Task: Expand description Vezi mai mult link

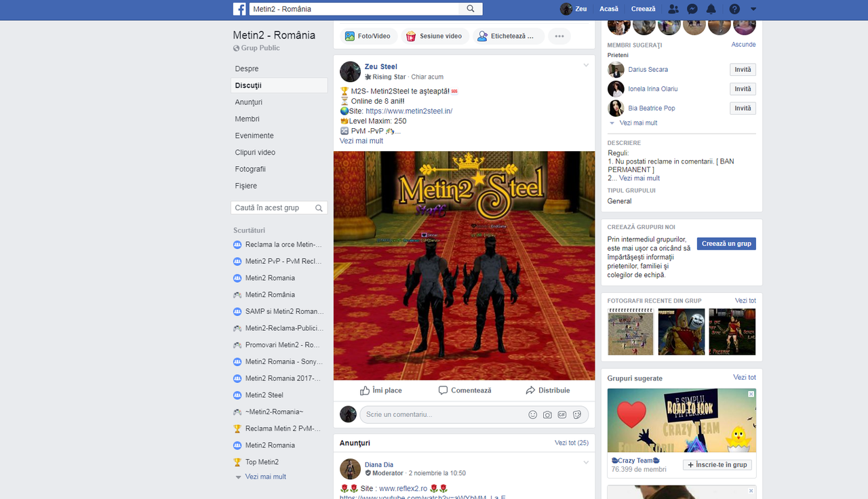Action: click(639, 178)
